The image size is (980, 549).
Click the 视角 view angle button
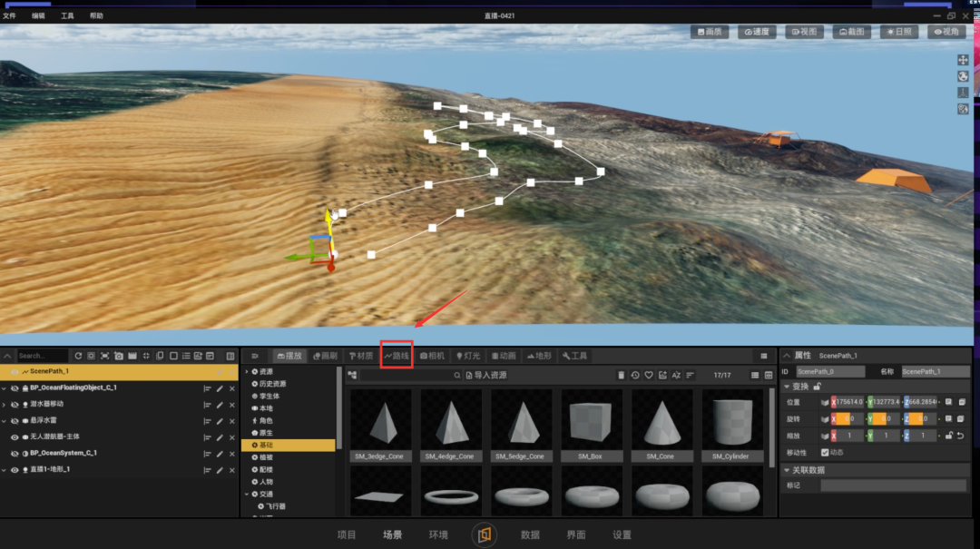[x=946, y=31]
